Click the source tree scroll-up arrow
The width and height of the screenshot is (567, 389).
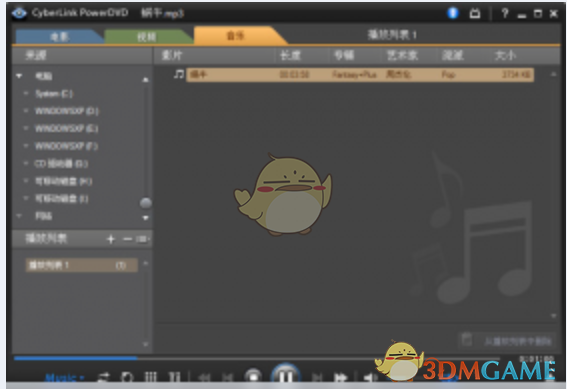pyautogui.click(x=145, y=80)
